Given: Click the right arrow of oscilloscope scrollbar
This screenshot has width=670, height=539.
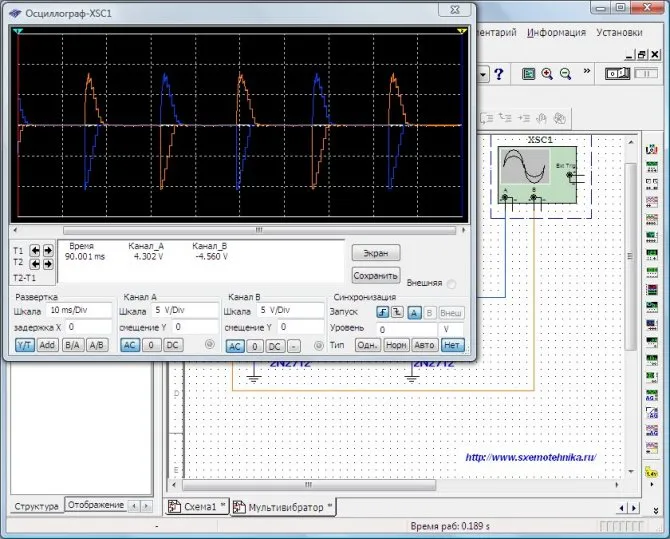Looking at the screenshot, I should [x=464, y=230].
